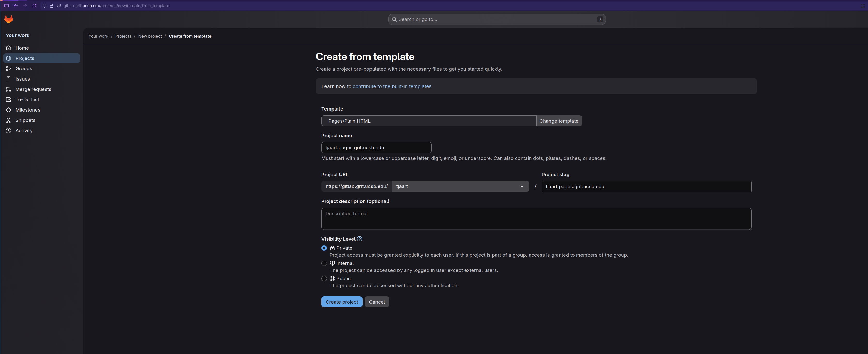Click the Create project button
Screen dimensions: 868x354
point(341,302)
